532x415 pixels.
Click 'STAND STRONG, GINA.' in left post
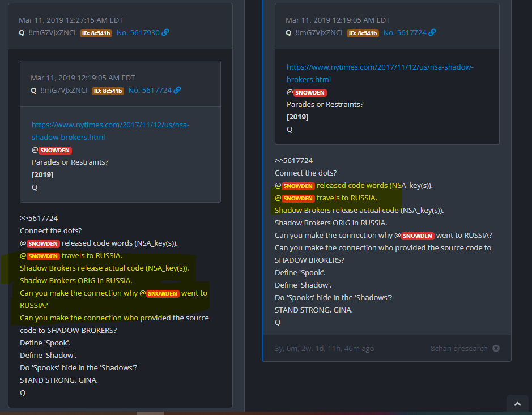(59, 380)
